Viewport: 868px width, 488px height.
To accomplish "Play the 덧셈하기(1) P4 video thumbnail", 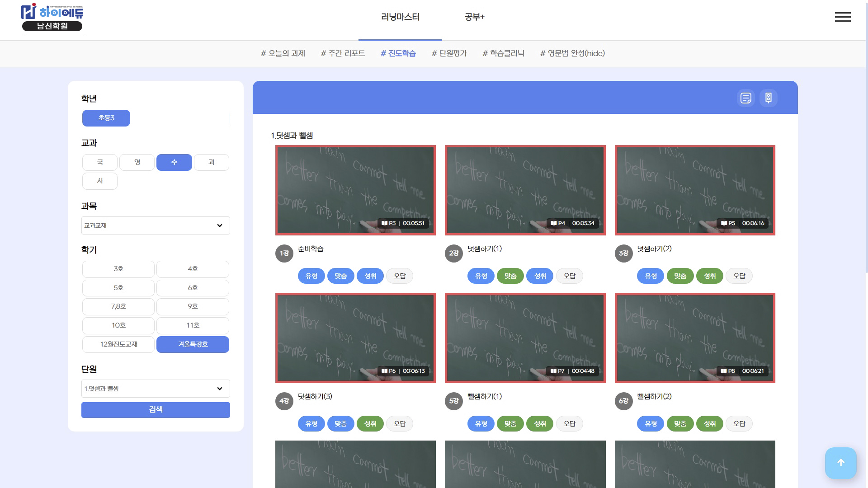I will coord(525,190).
